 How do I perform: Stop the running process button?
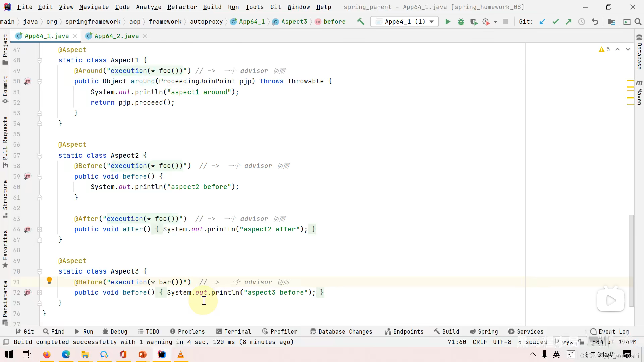[506, 22]
